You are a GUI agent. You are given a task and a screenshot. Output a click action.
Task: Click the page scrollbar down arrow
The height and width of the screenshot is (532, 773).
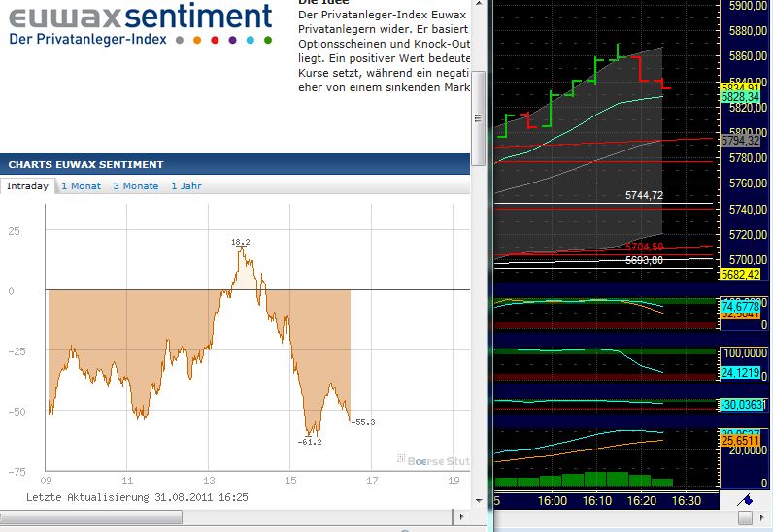click(x=479, y=500)
